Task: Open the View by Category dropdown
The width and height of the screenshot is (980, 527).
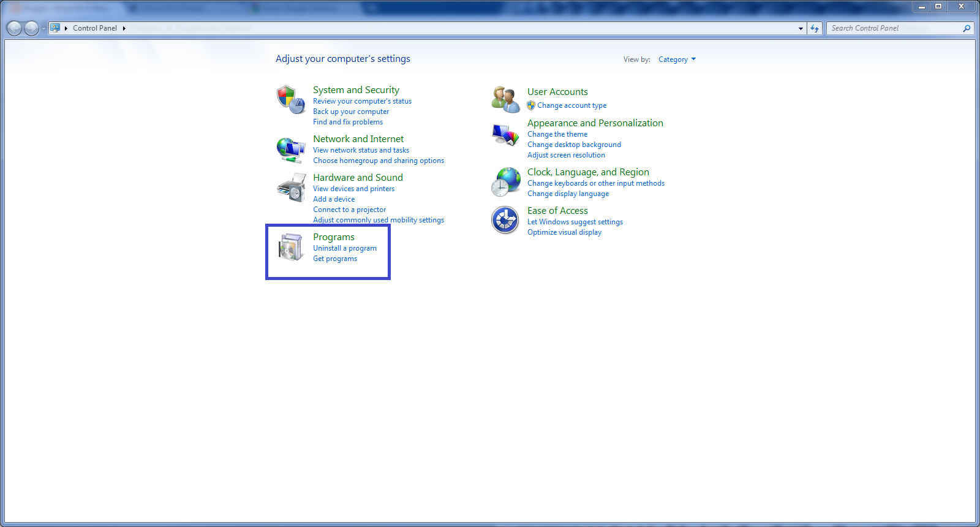Action: 677,59
